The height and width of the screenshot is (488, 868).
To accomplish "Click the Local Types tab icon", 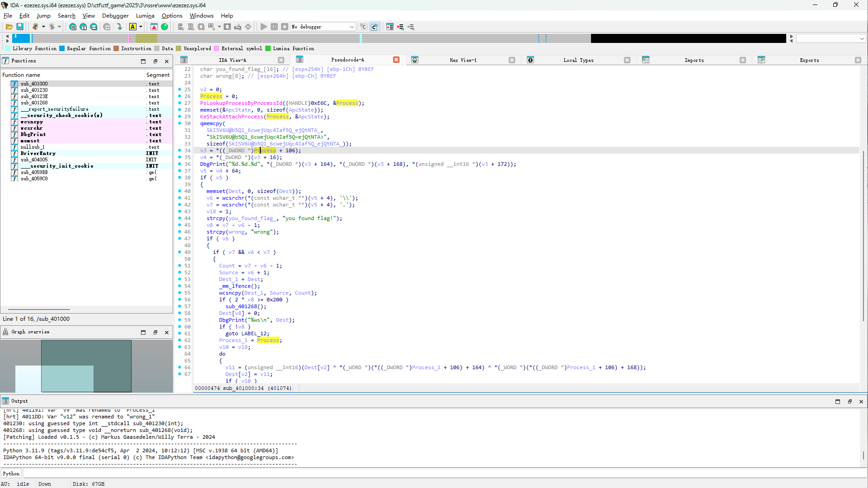I will 530,60.
